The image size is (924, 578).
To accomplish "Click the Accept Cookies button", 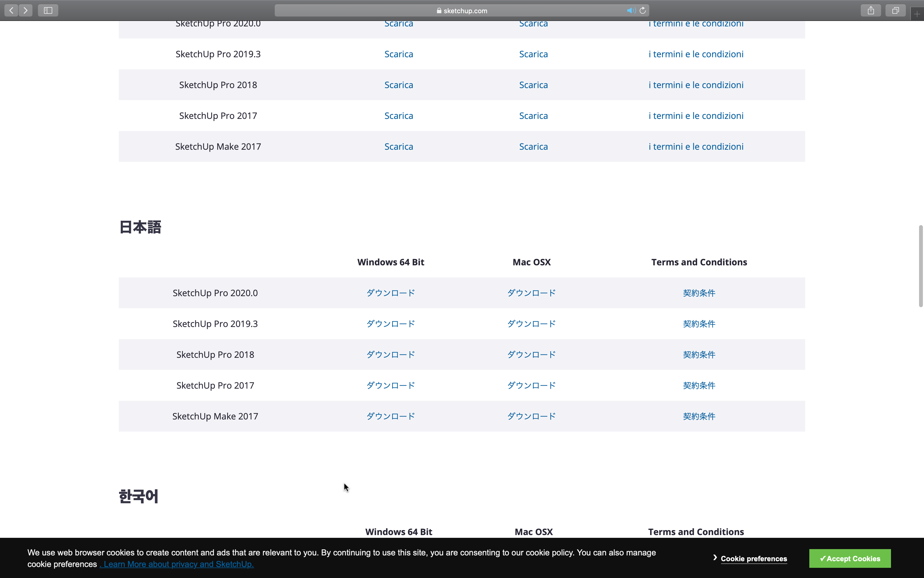I will coord(850,558).
